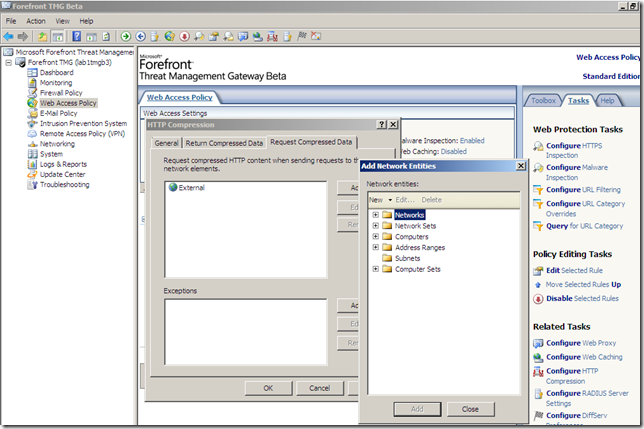
Task: Open Help via blue question mark icon
Action: pos(76,37)
